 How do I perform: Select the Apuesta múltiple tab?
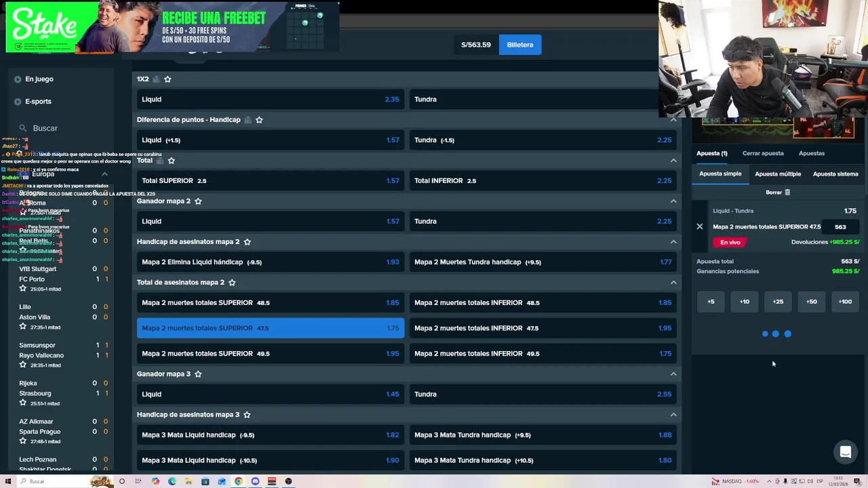tap(778, 174)
